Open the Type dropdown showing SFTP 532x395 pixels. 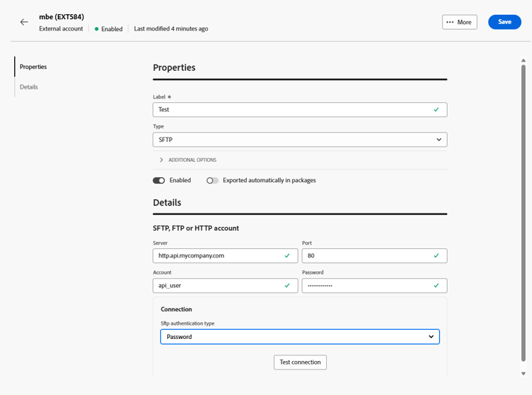pos(299,140)
